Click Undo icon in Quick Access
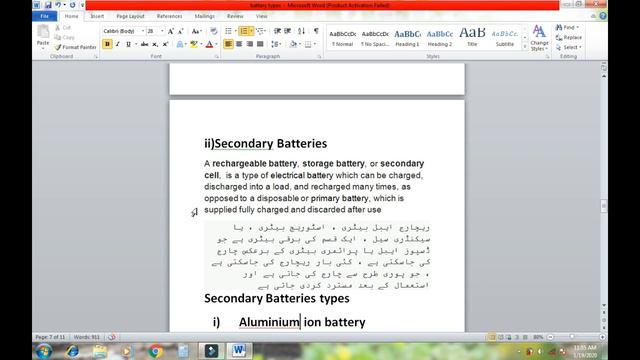 (58, 5)
